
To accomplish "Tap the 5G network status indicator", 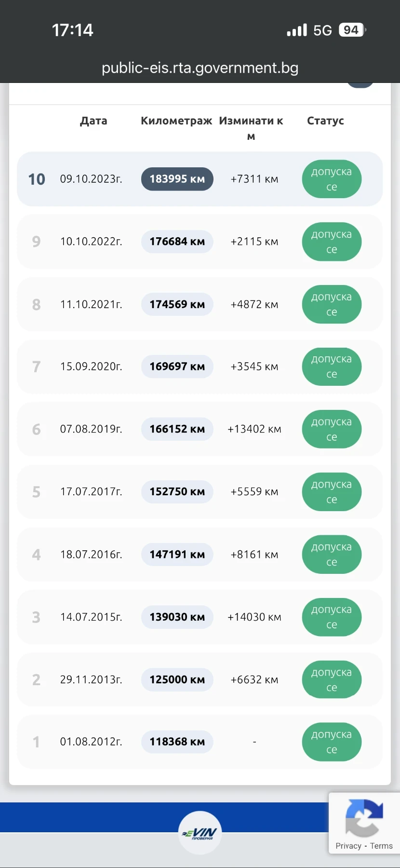I will pos(322,30).
